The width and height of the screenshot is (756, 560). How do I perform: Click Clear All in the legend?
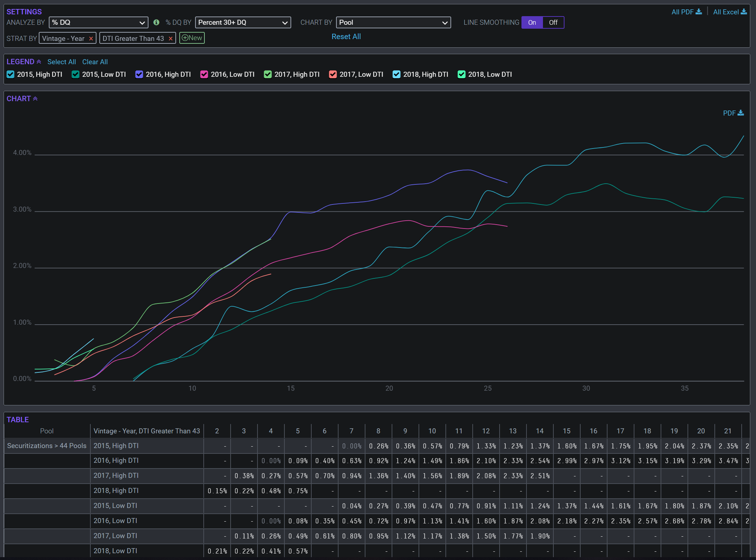(x=95, y=62)
